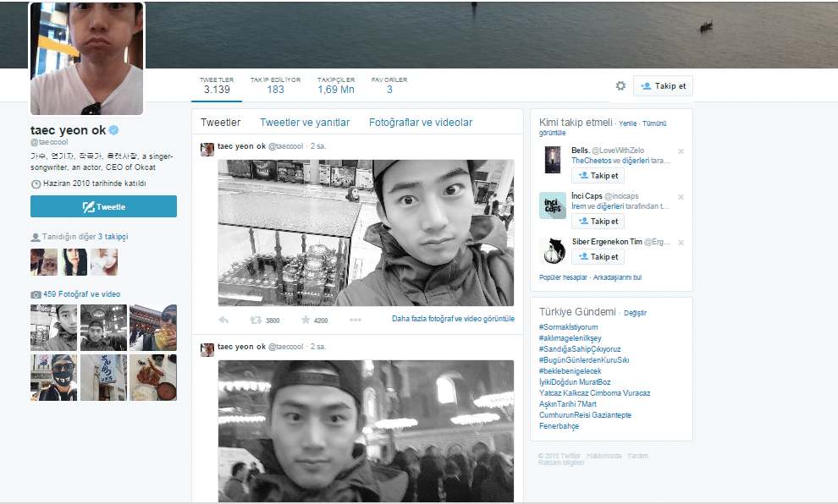
Task: Open the Fotoğraflar ve videolar tab
Action: point(421,123)
